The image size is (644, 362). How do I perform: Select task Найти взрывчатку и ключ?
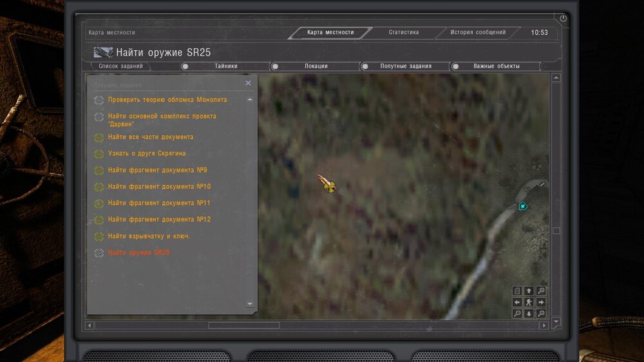click(x=149, y=236)
